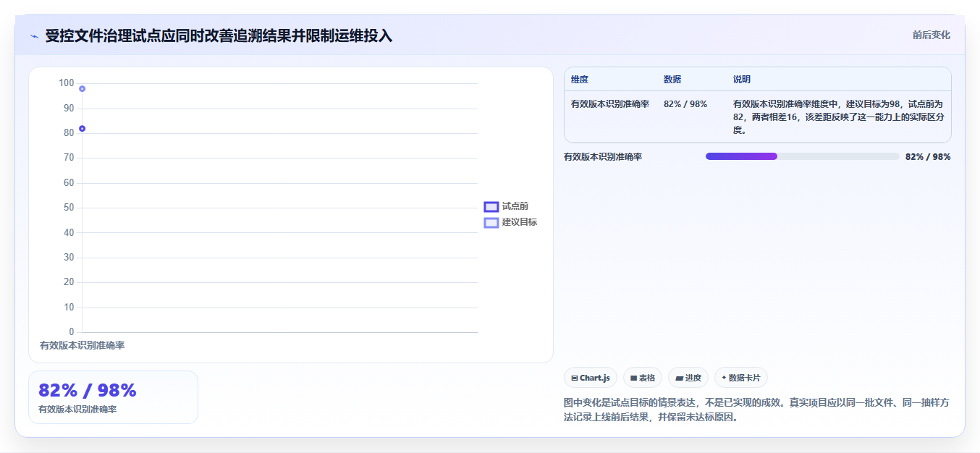
Task: Click the progress bar for 有效版本识别准确率
Action: [x=803, y=156]
